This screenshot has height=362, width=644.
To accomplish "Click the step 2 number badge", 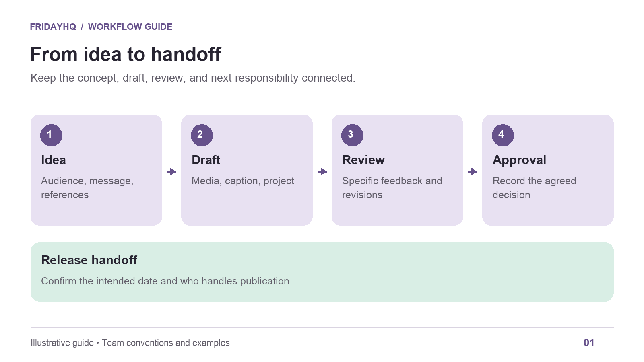I will pyautogui.click(x=202, y=135).
